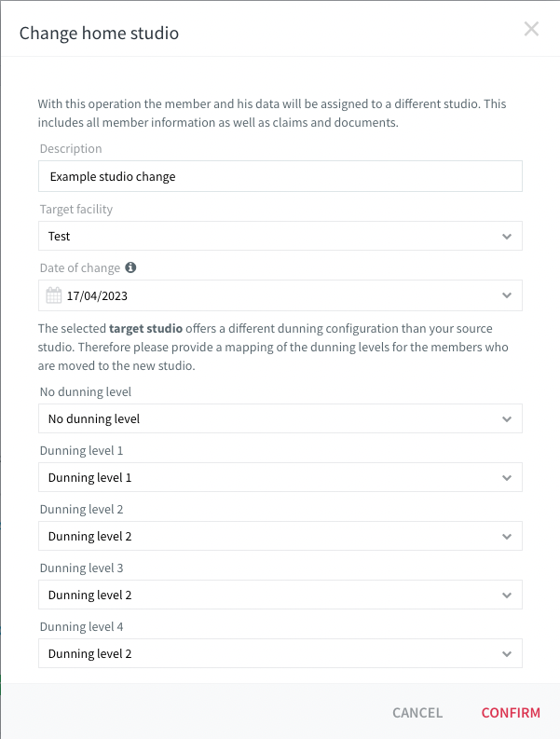Click the Confirm button

[511, 713]
